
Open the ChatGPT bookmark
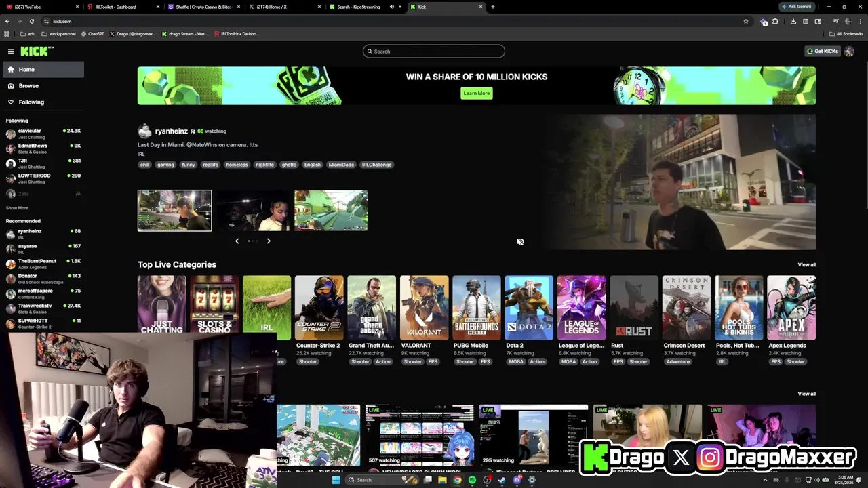(x=93, y=34)
